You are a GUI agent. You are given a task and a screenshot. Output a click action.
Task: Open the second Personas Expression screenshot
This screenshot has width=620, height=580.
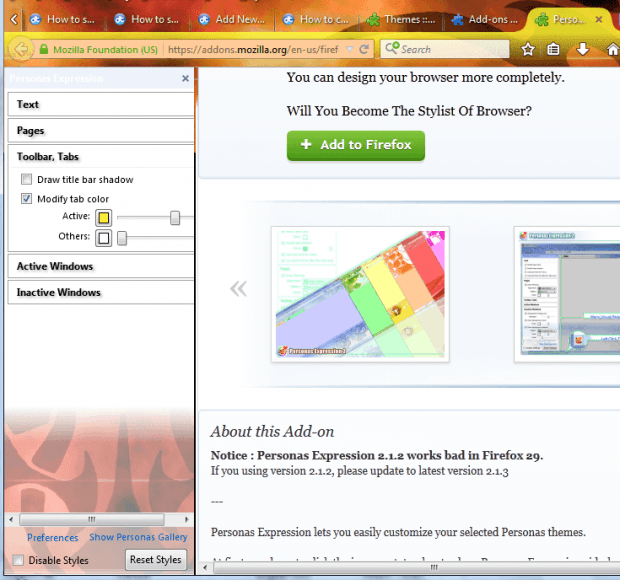567,294
